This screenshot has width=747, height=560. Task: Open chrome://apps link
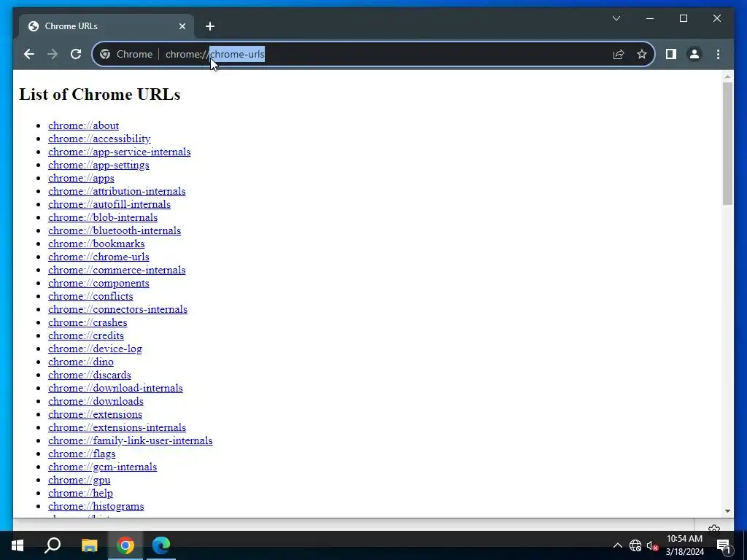(x=81, y=178)
